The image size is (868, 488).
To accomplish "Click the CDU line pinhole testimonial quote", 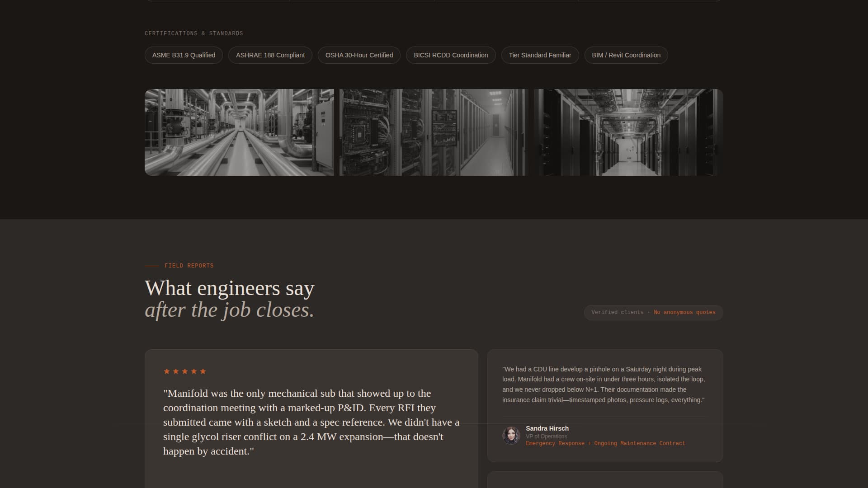I will coord(604,385).
